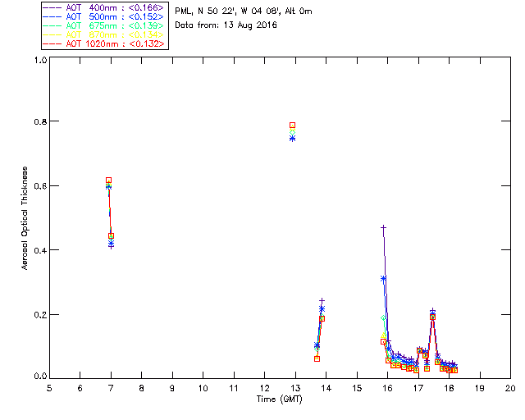Click the y-axis tick label 0.2
This screenshot has height=420, width=525.
coord(40,314)
